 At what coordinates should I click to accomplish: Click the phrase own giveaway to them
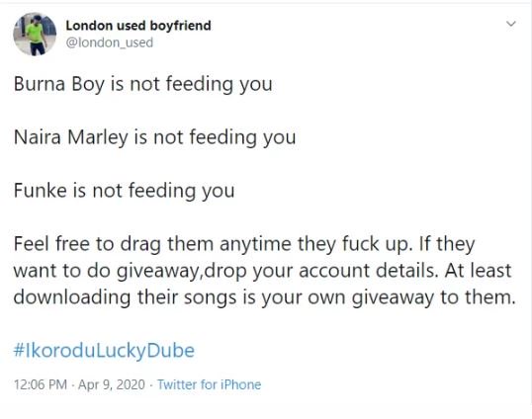411,297
